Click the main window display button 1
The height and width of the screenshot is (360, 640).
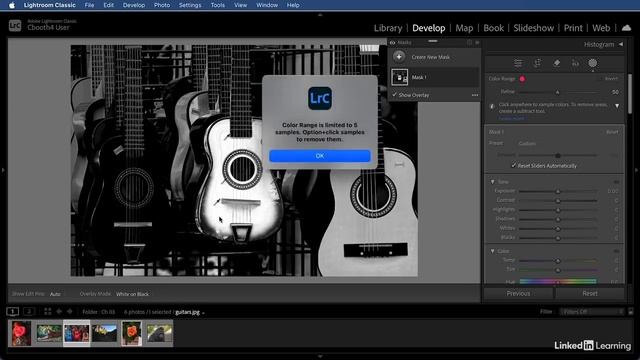click(13, 311)
